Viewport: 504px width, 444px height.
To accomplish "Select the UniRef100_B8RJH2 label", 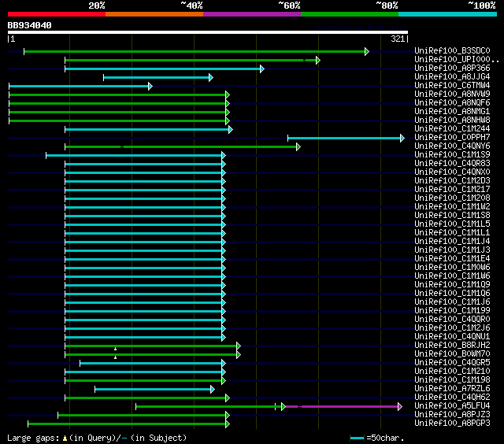I will pyautogui.click(x=452, y=346).
